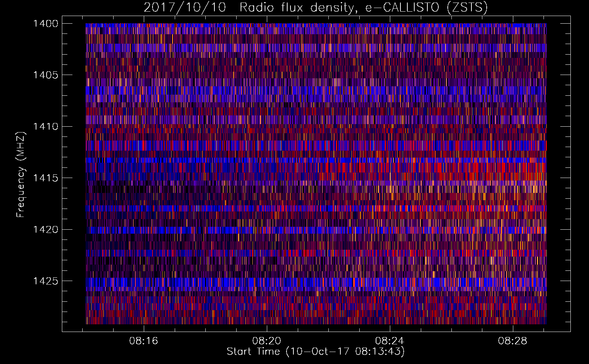
Task: Click the "Start Time (10-Oct-17 08:13:43)" axis label
Action: pos(316,352)
